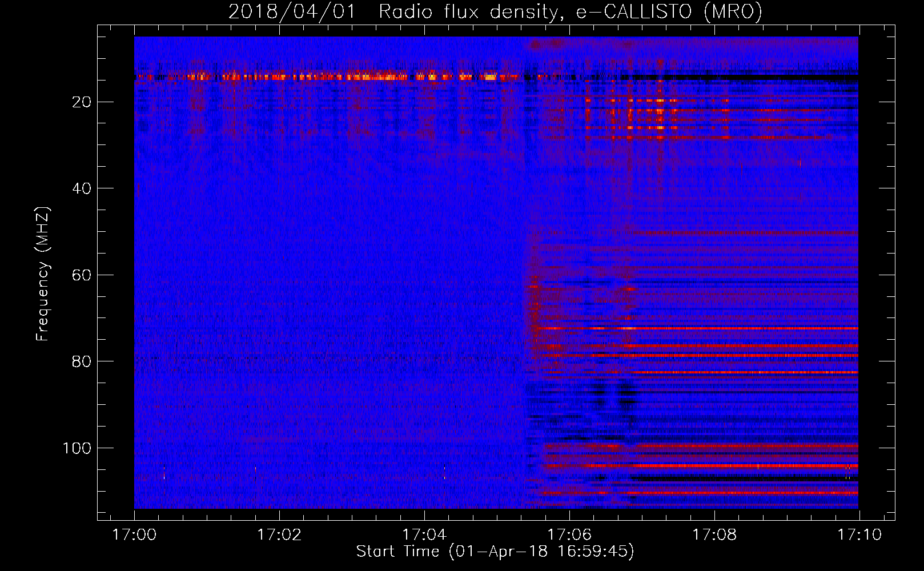The height and width of the screenshot is (571, 924).
Task: Click the 17:10 time tick label
Action: coord(859,535)
